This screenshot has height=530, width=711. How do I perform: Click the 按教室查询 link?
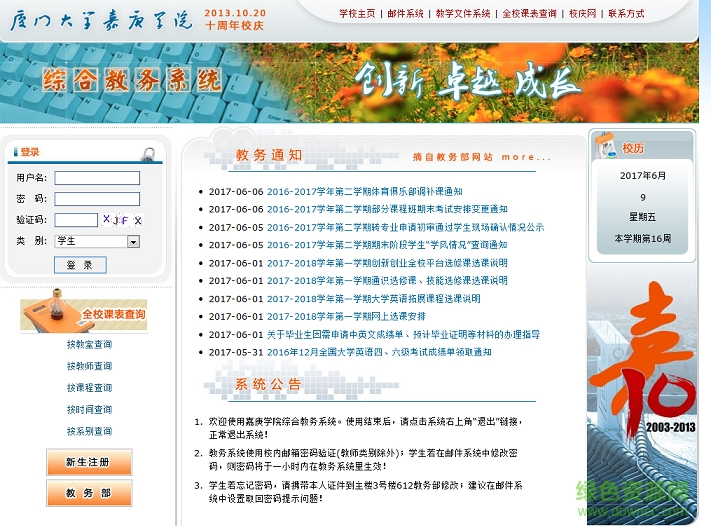point(89,345)
